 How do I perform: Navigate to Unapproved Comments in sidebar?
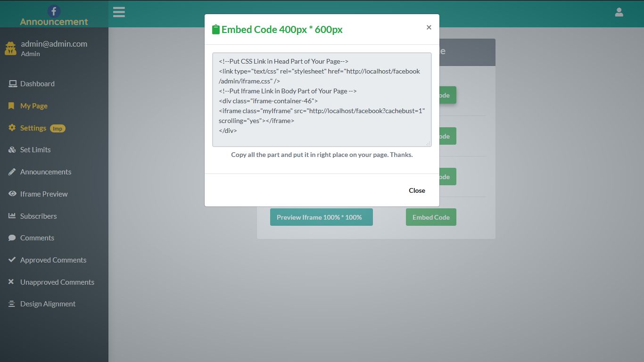point(57,282)
